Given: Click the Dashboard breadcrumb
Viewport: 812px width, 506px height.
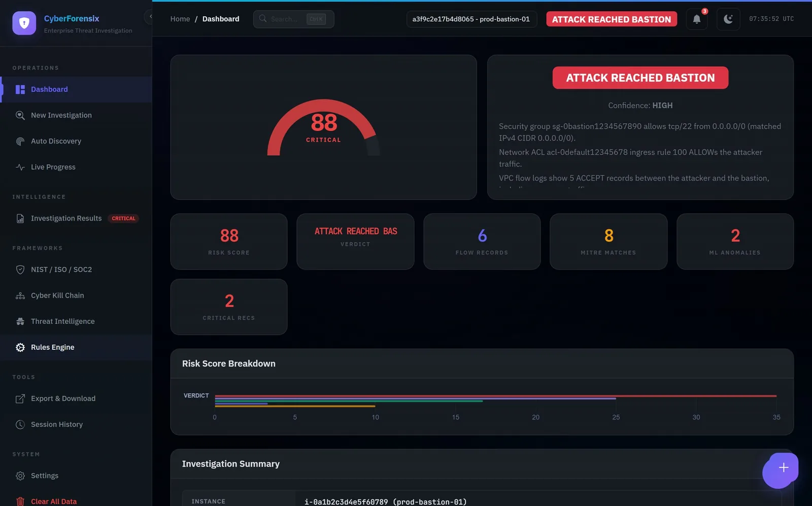Looking at the screenshot, I should [221, 19].
